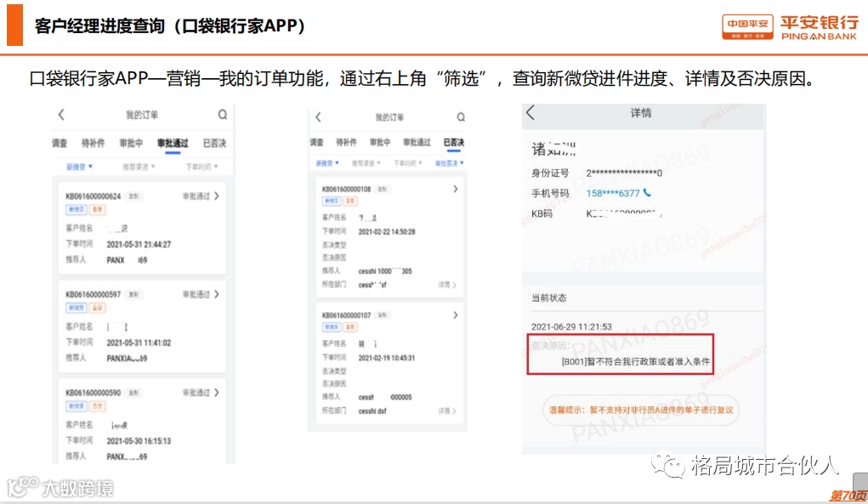Viewport: 868px width, 504px height.
Task: Open 推荐渠道 filter dropdown in left screen
Action: point(139,167)
